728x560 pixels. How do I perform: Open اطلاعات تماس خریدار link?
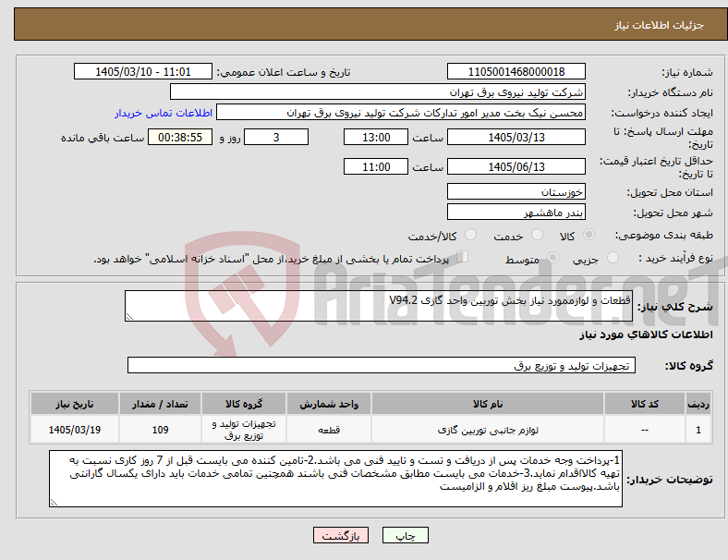tap(164, 113)
